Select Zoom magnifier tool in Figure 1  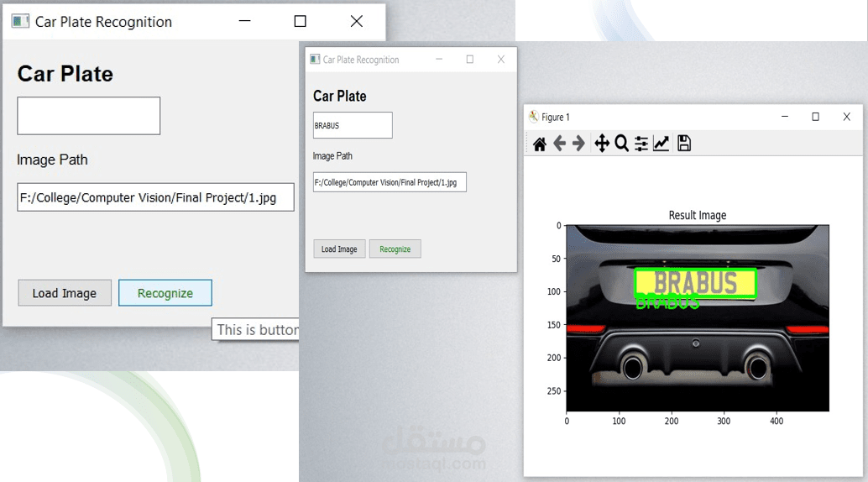pyautogui.click(x=622, y=144)
